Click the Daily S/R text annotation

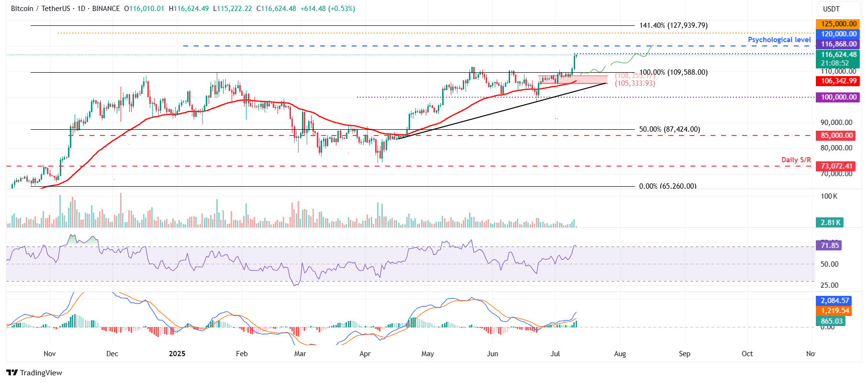coord(796,160)
